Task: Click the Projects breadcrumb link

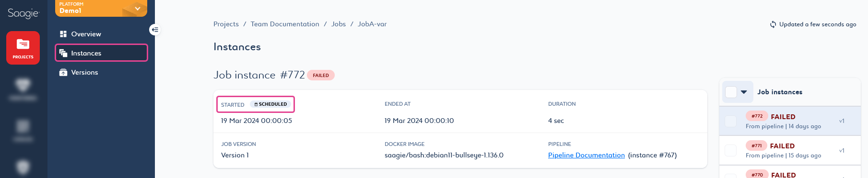Action: coord(226,24)
